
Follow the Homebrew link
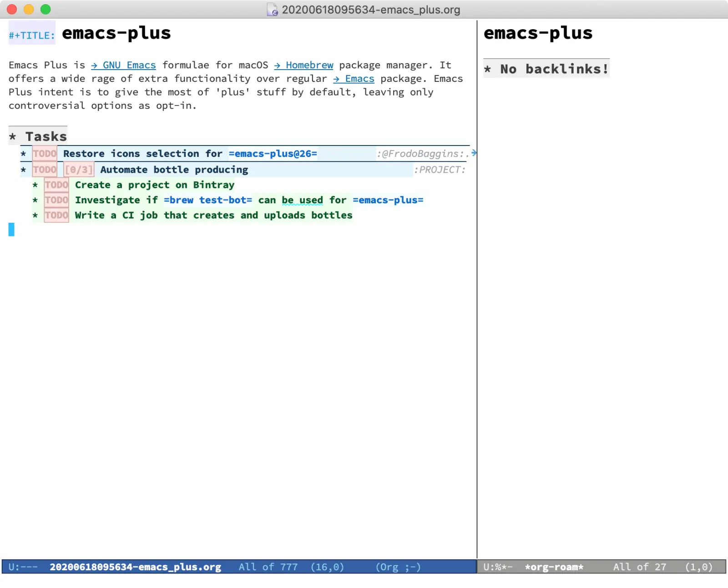pos(309,65)
